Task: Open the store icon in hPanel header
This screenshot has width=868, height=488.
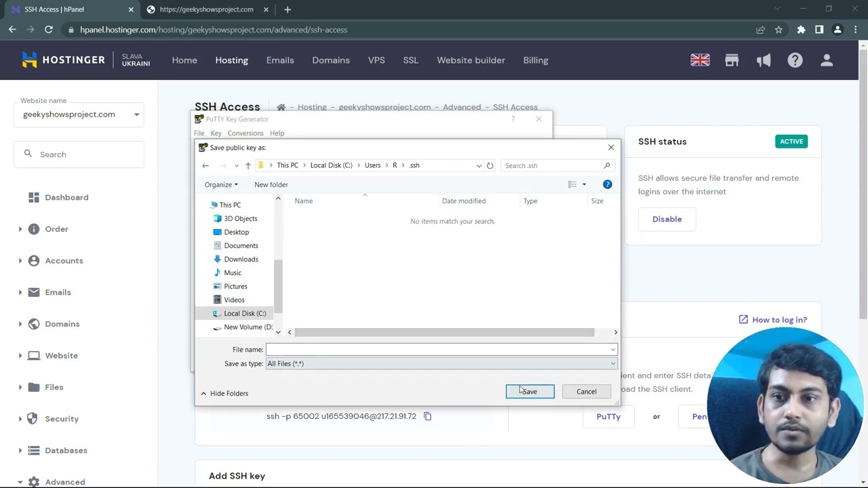Action: (x=732, y=60)
